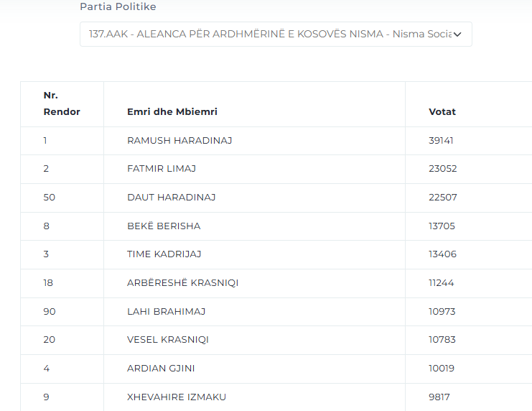Click the Nr. Rendor column header
The width and height of the screenshot is (532, 411).
[62, 104]
